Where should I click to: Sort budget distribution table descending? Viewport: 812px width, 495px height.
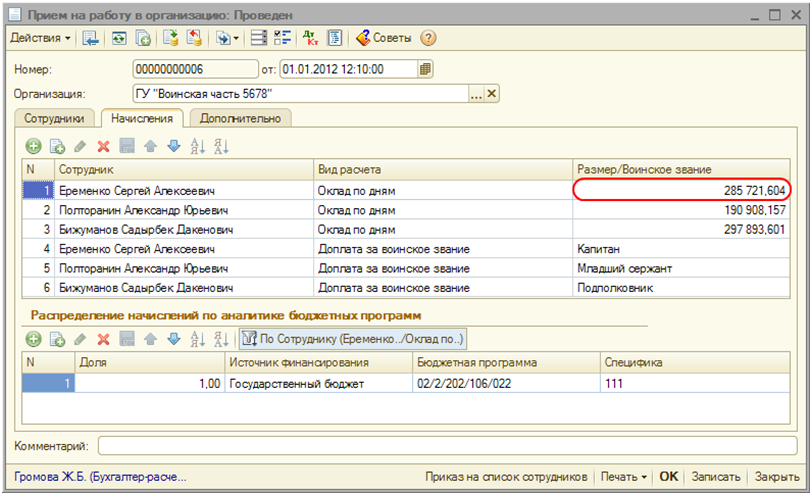(221, 339)
